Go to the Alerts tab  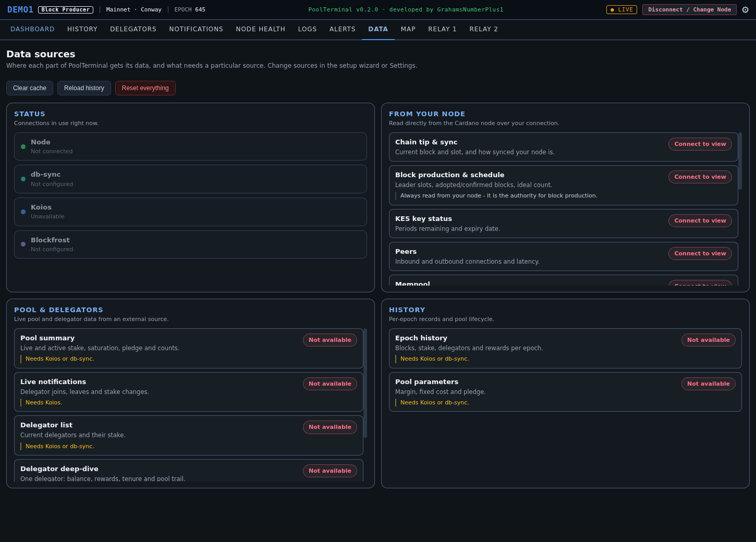click(343, 29)
